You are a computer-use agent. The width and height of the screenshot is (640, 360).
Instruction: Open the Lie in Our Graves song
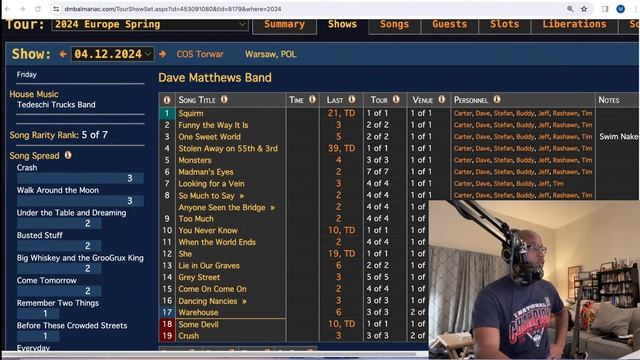[x=209, y=266]
